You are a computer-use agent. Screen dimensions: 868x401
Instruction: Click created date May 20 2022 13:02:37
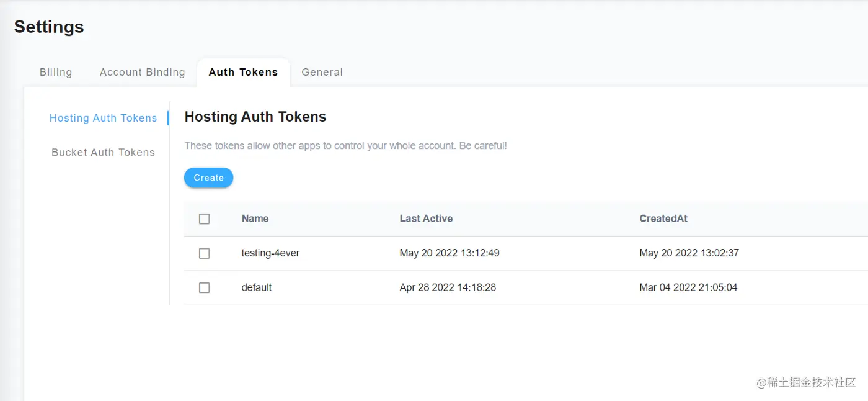tap(689, 253)
